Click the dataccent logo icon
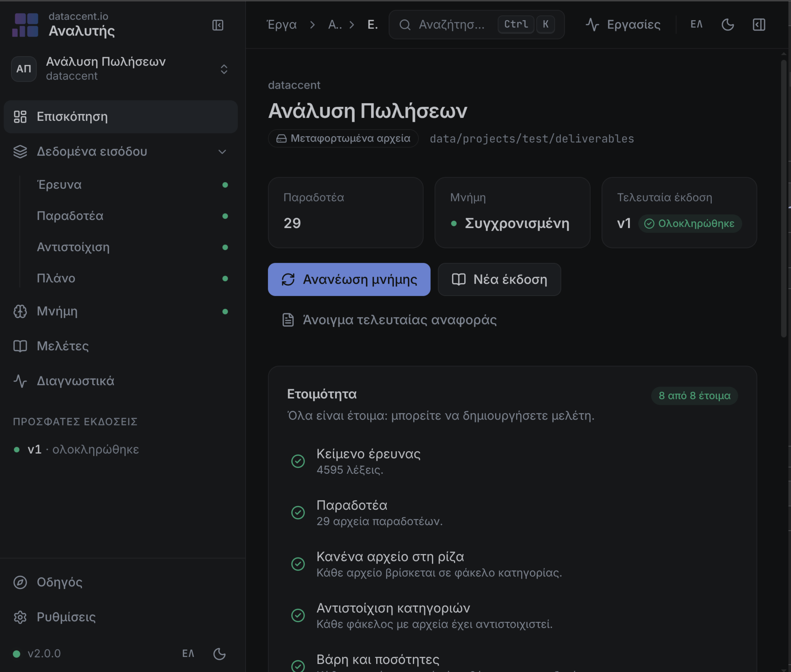The width and height of the screenshot is (791, 672). coord(25,25)
